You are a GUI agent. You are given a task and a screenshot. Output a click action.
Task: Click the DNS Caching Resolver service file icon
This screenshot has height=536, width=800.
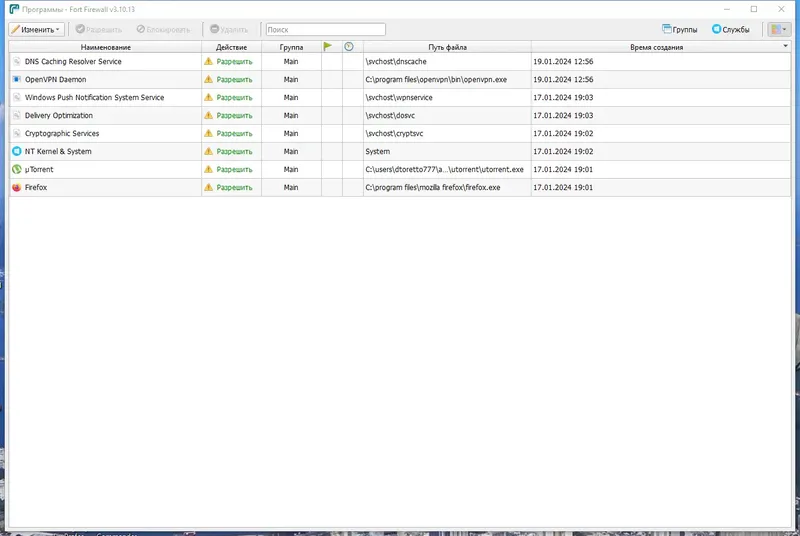point(17,62)
